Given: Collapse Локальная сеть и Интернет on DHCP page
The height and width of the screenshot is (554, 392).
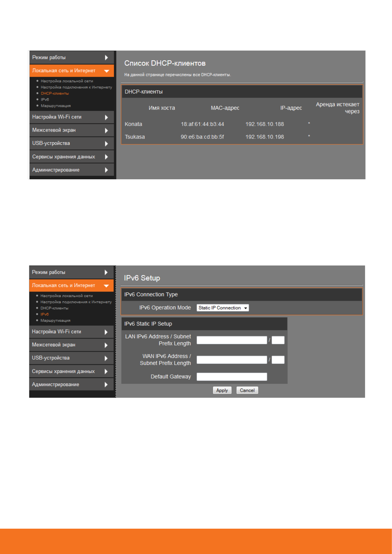Looking at the screenshot, I should click(106, 71).
